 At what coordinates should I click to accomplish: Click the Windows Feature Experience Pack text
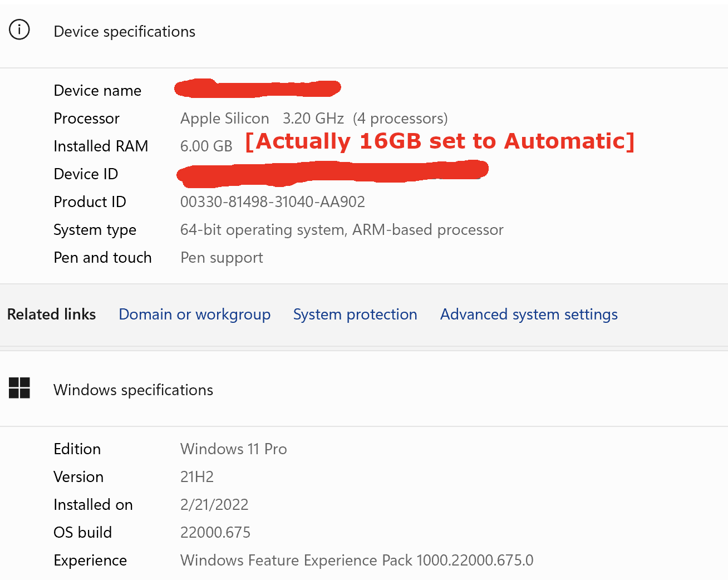356,561
